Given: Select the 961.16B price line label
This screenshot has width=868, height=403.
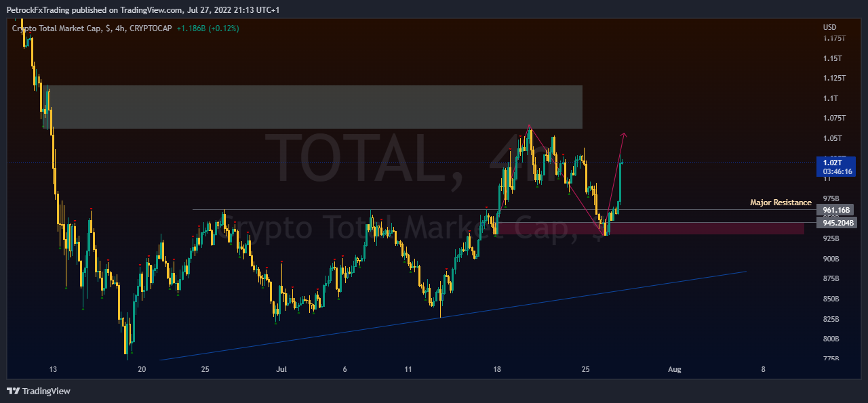Looking at the screenshot, I should [x=837, y=210].
